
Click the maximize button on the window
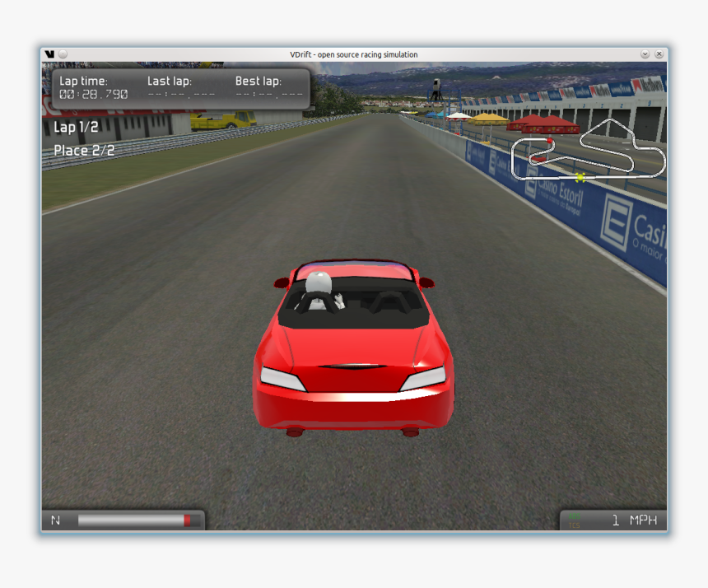(x=645, y=54)
